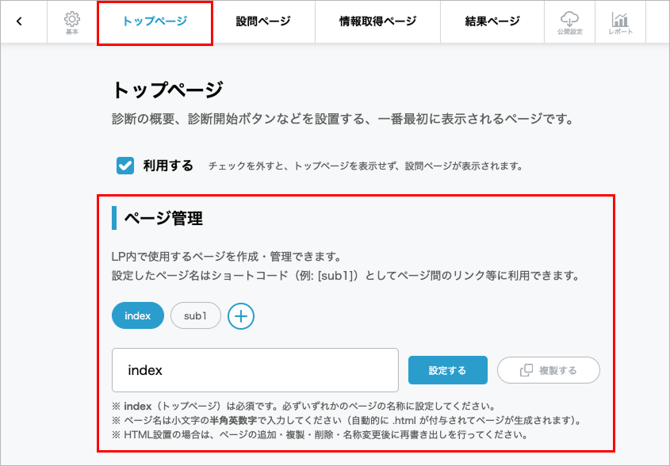670x466 pixels.
Task: Uncheck the 利用する checkbox
Action: tap(125, 166)
